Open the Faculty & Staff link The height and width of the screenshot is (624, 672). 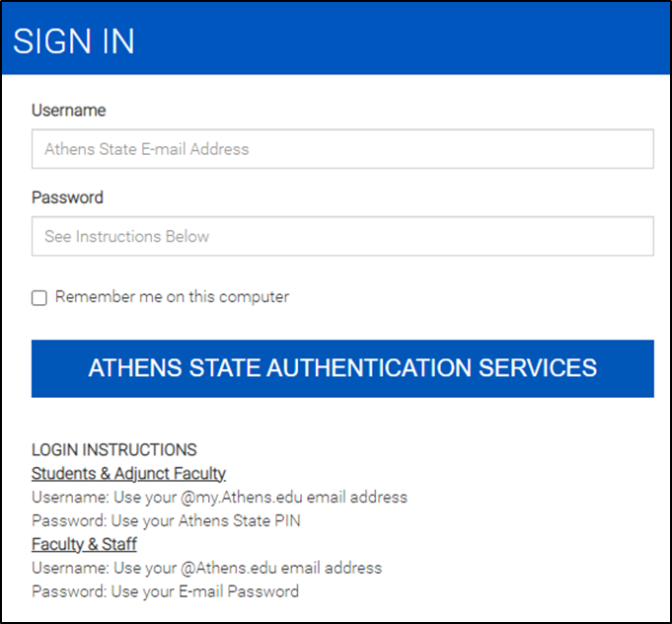click(x=84, y=544)
